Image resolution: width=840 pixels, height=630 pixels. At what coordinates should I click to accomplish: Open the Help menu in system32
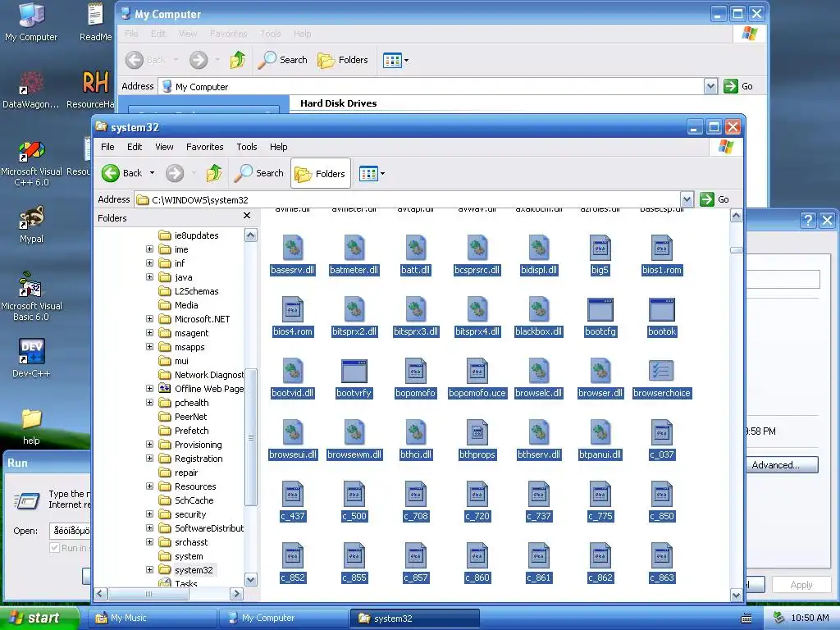(x=278, y=147)
